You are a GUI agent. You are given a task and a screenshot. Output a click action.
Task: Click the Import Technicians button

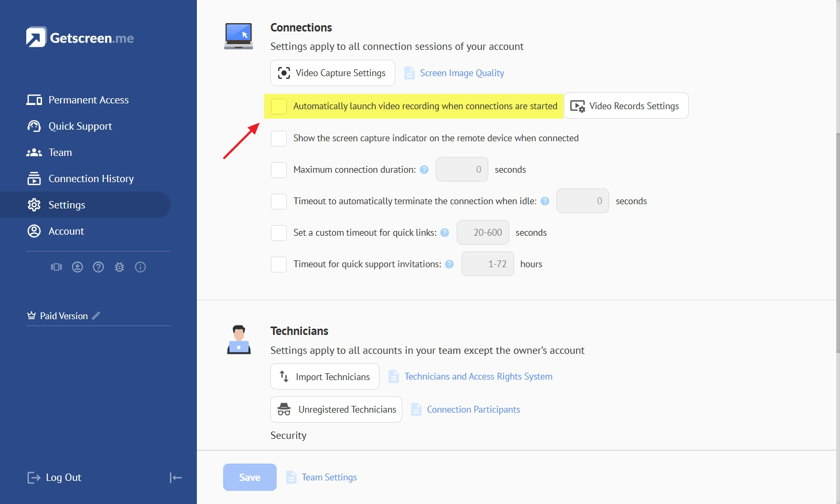click(324, 376)
